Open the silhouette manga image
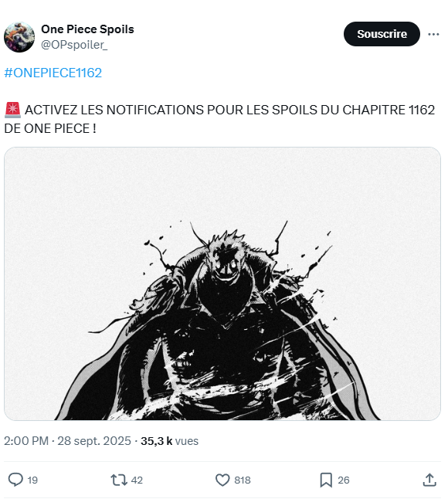Image resolution: width=448 pixels, height=499 pixels. click(222, 283)
